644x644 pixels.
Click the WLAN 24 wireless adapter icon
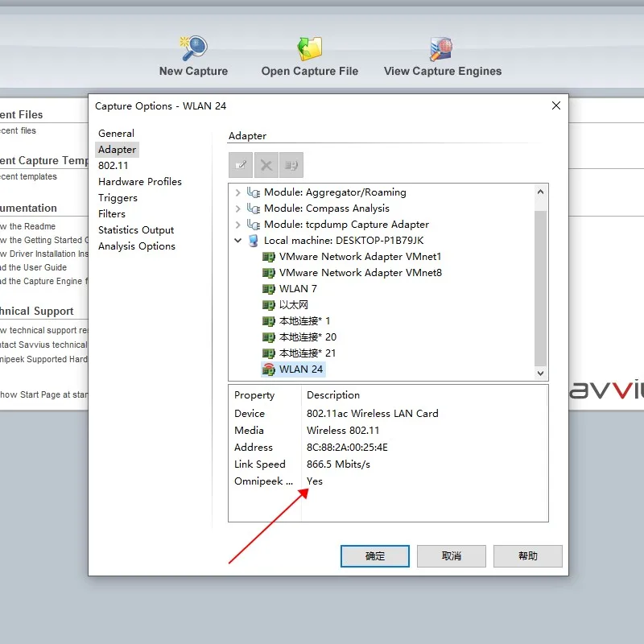[x=269, y=369]
